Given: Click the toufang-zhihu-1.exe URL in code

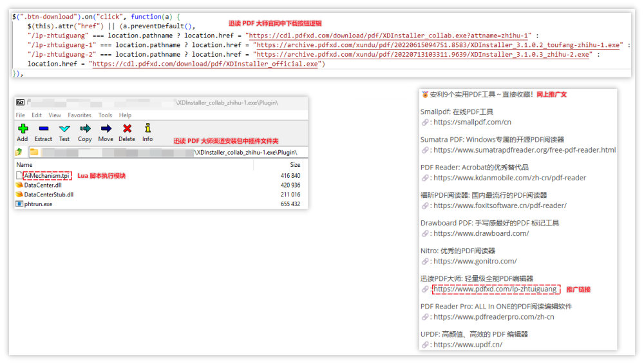Looking at the screenshot, I should pos(438,45).
